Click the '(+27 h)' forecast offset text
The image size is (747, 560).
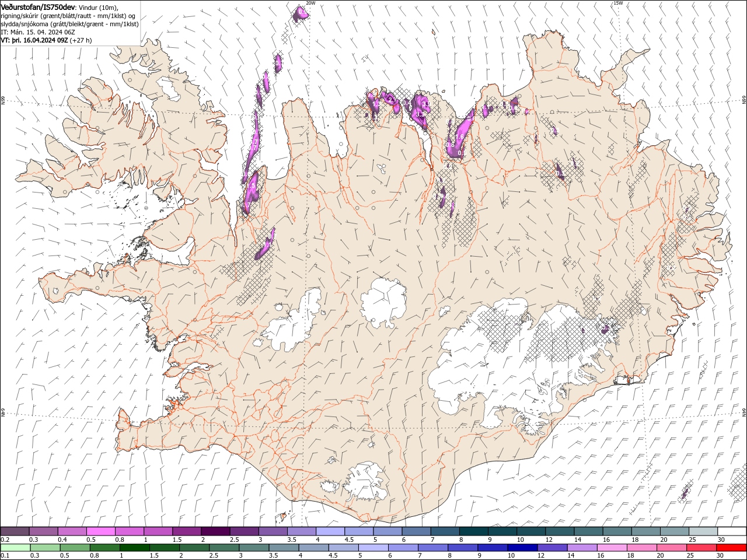(81, 41)
